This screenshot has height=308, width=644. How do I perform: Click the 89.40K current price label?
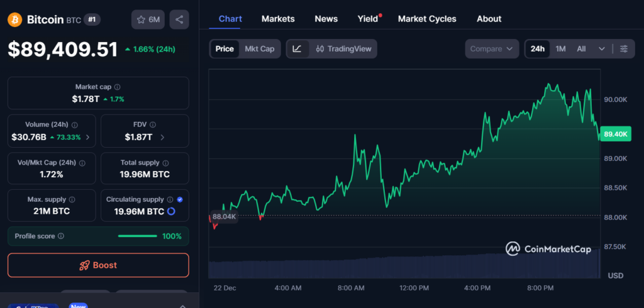pyautogui.click(x=615, y=134)
